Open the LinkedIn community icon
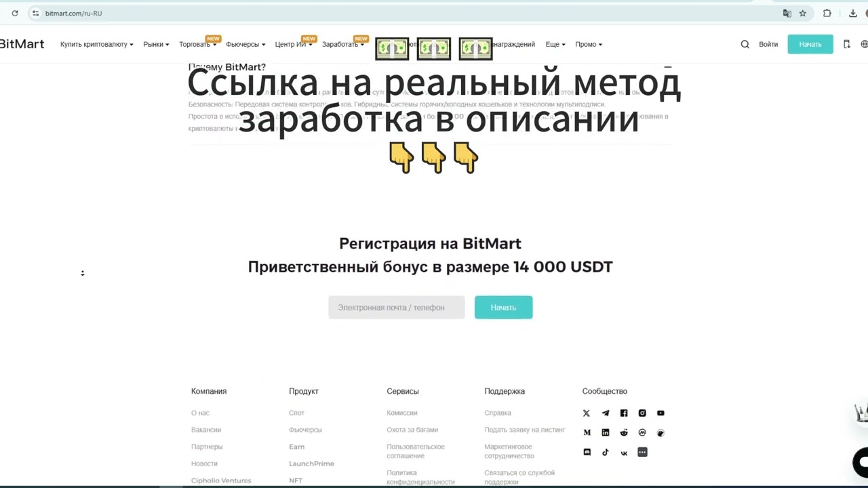Screen dimensions: 868x488 (606, 432)
